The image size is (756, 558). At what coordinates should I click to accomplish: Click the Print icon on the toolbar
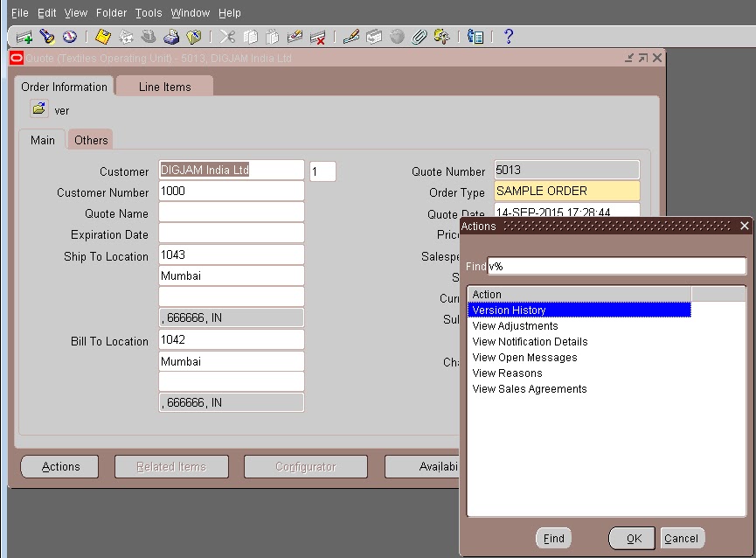click(x=172, y=38)
